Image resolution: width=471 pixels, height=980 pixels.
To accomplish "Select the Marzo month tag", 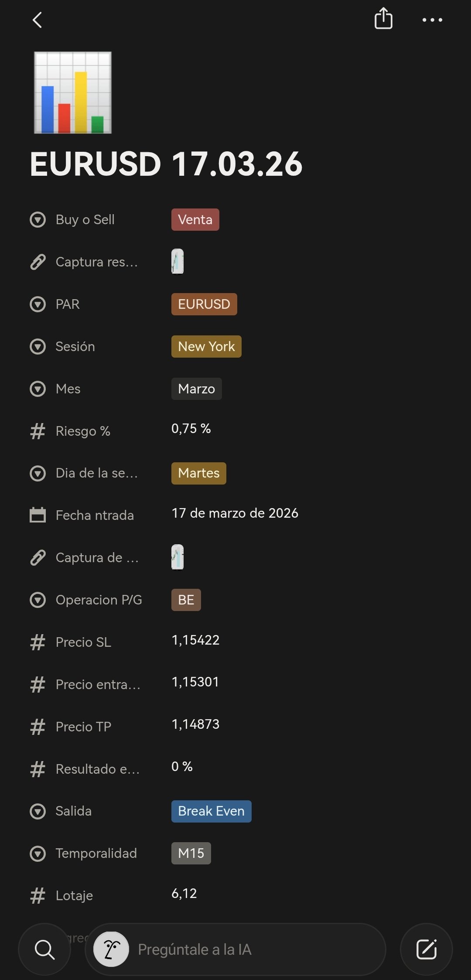I will [196, 389].
